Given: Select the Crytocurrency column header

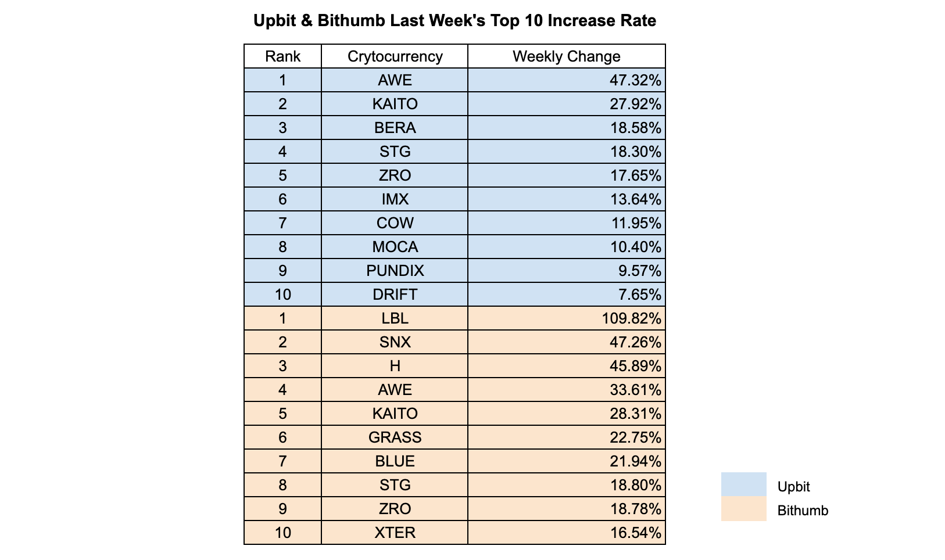Looking at the screenshot, I should click(x=395, y=56).
